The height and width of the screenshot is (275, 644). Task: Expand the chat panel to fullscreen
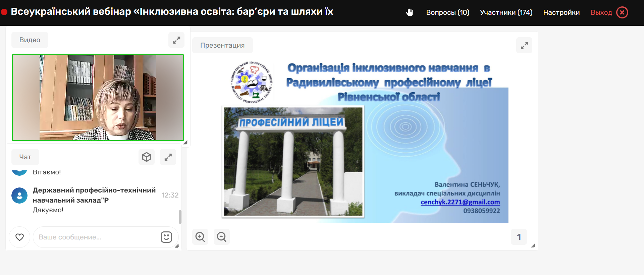pyautogui.click(x=168, y=157)
